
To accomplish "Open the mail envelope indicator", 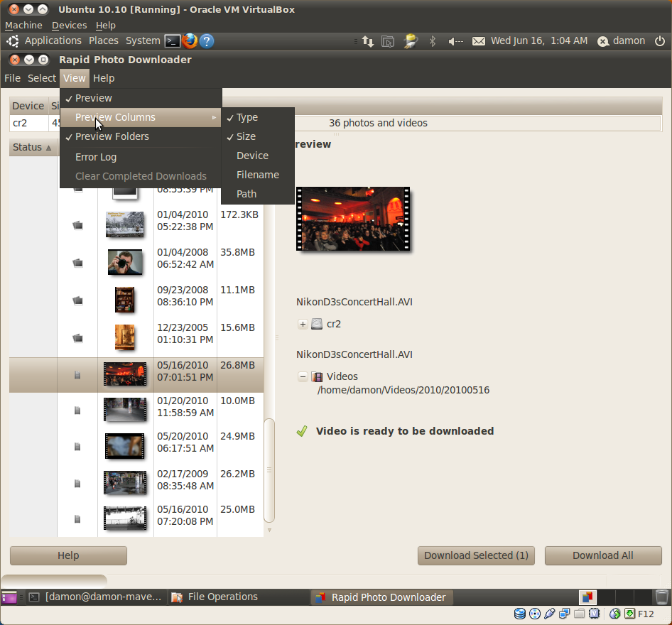I will click(479, 41).
